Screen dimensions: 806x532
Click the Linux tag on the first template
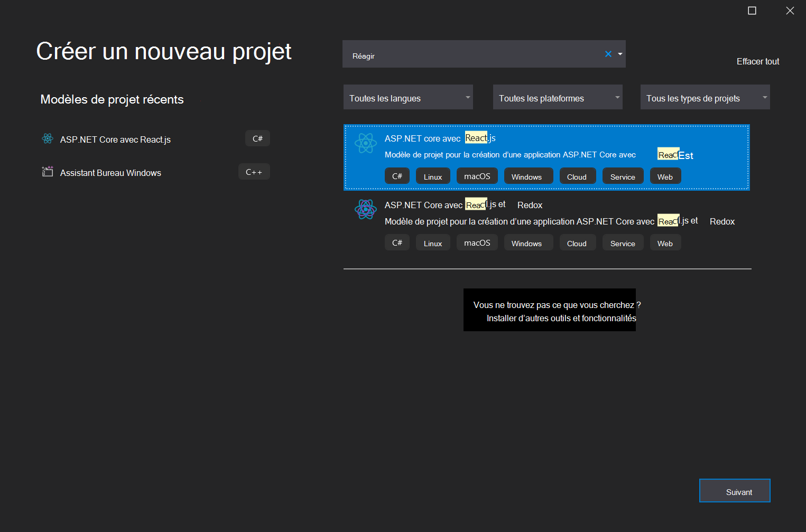coord(433,175)
